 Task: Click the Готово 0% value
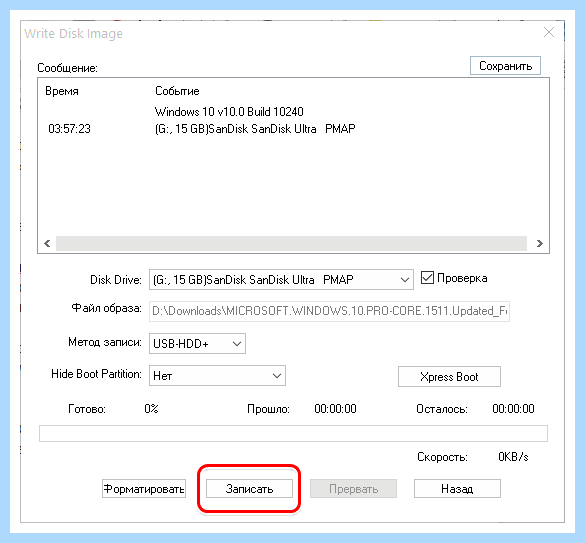(151, 409)
